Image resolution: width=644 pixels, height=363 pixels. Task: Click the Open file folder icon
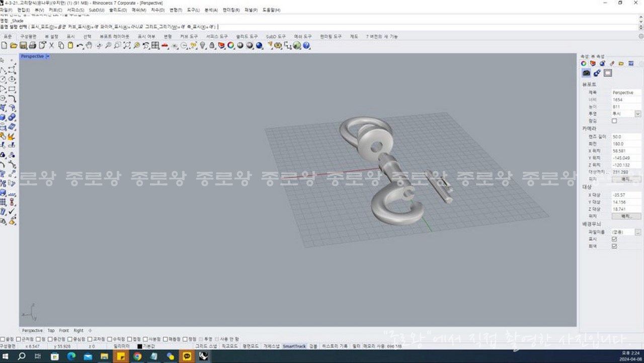(x=14, y=45)
